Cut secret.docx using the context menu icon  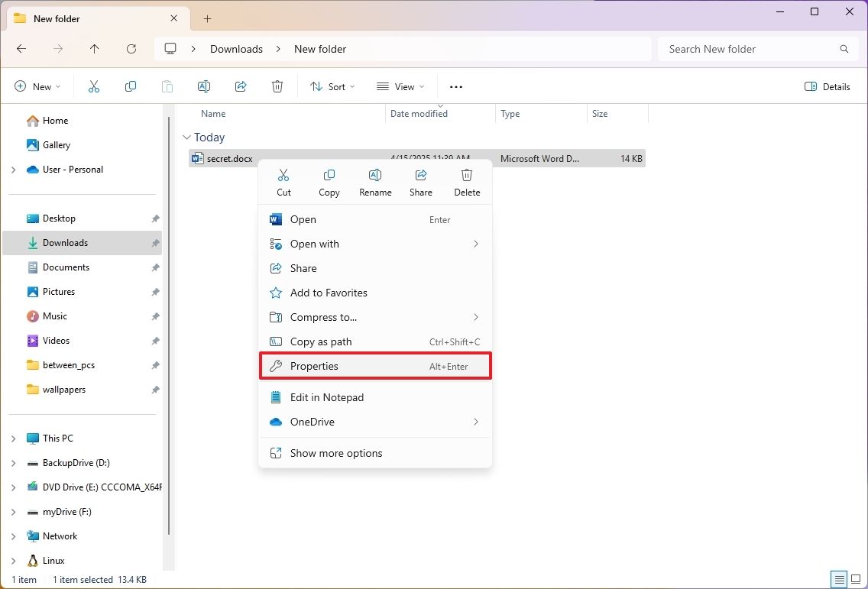coord(283,182)
